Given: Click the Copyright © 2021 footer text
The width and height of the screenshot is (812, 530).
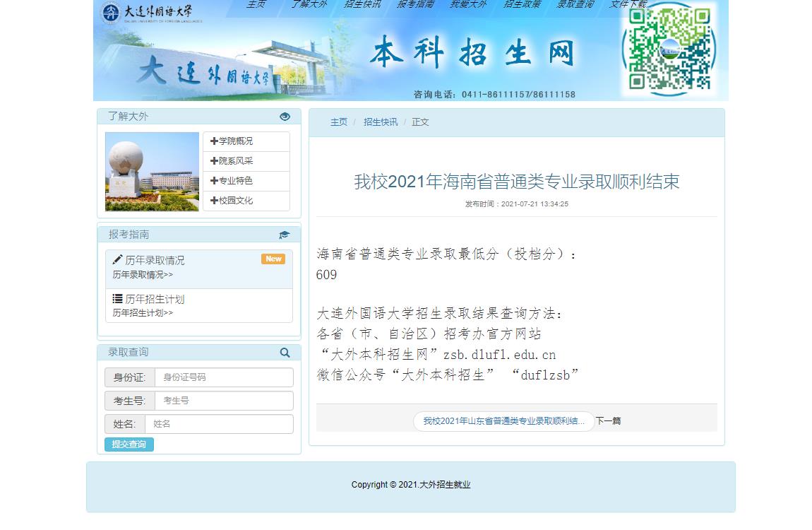Looking at the screenshot, I should [411, 485].
